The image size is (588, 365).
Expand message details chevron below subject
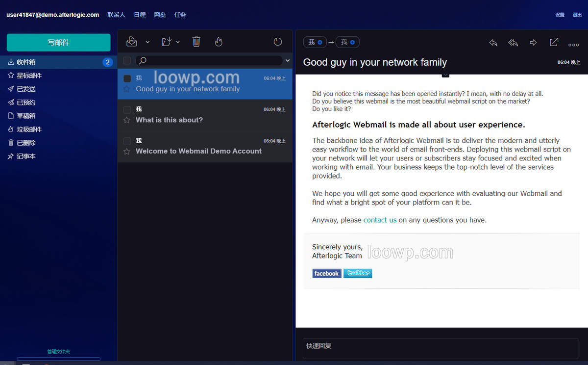(445, 75)
